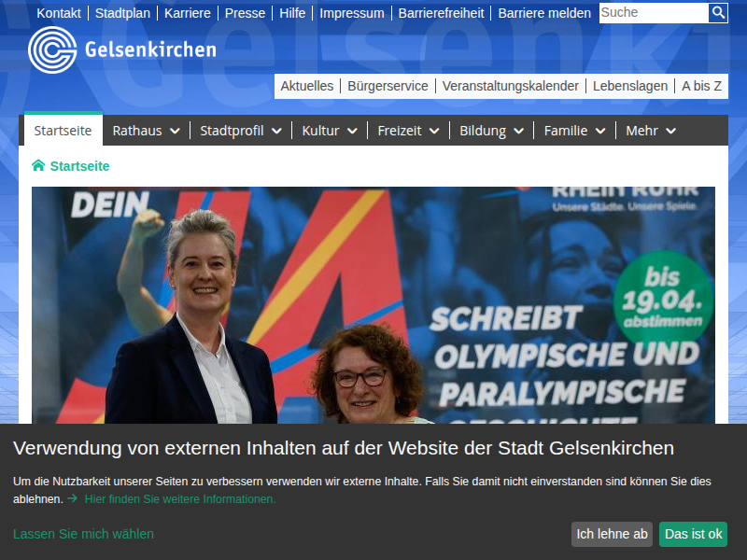
Task: Open the Olympic banner image
Action: pos(373,305)
